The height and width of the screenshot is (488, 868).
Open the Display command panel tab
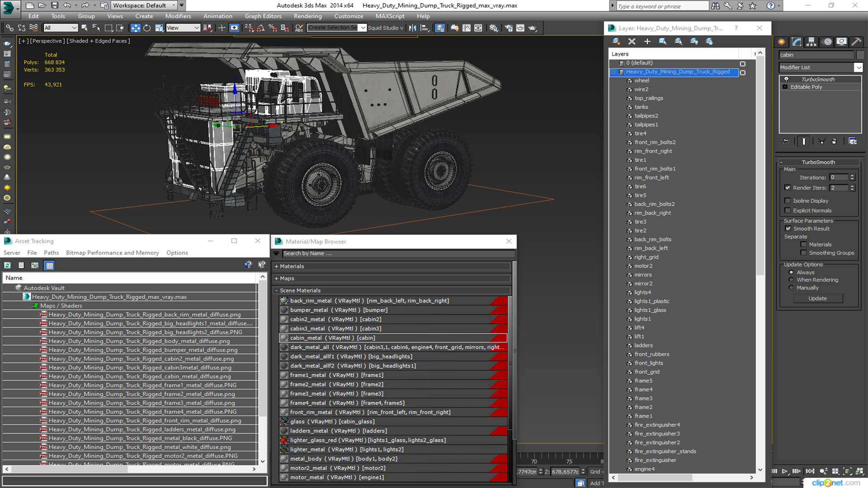842,42
